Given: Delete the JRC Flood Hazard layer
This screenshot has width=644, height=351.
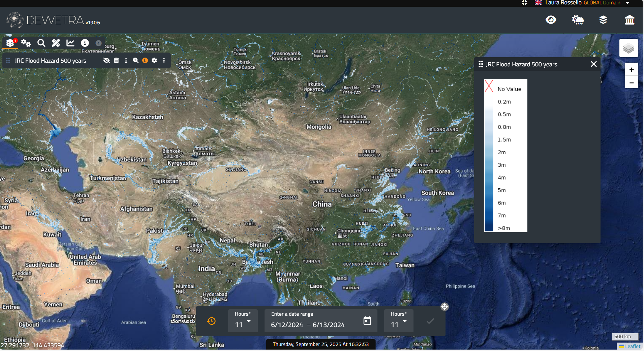Looking at the screenshot, I should (116, 60).
